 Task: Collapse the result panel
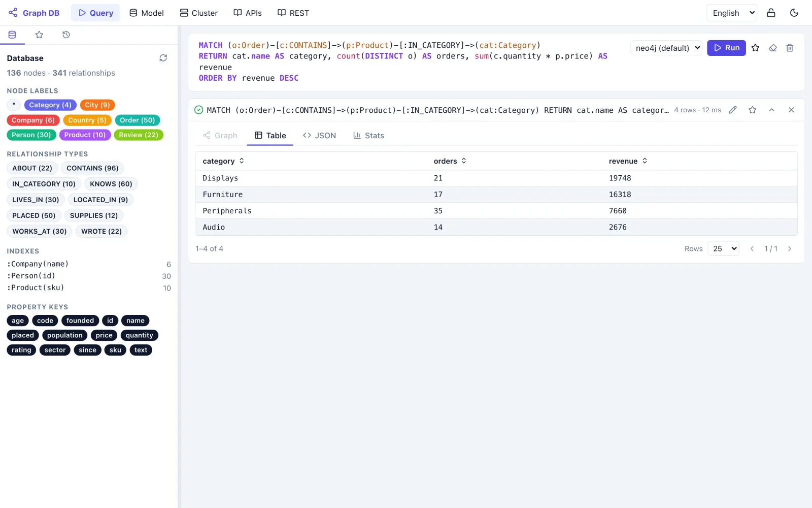coord(771,110)
